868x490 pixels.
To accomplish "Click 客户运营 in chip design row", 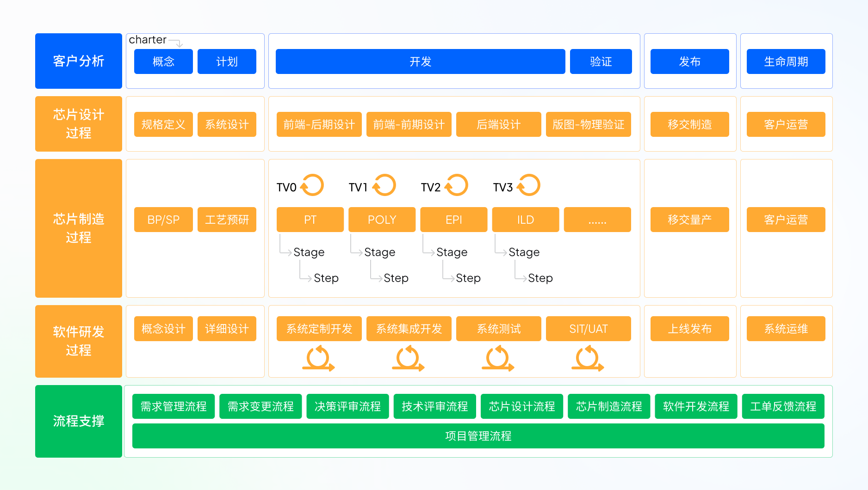I will (x=786, y=124).
